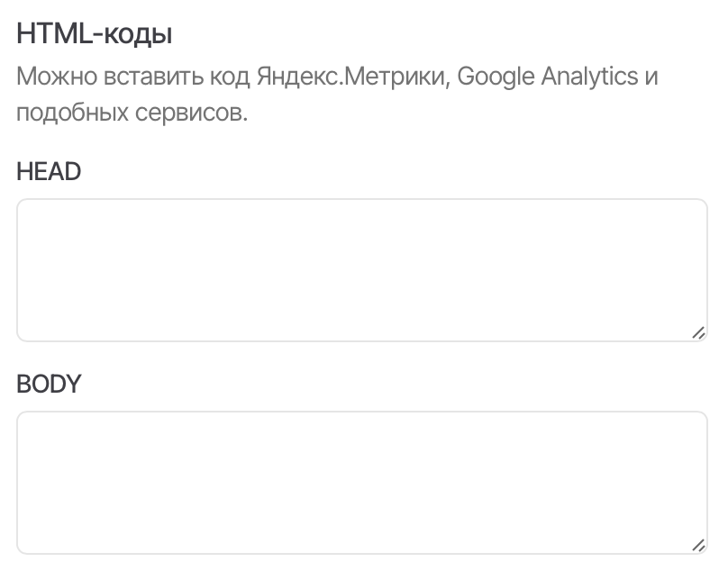Click inside the HEAD code textarea

click(x=361, y=270)
